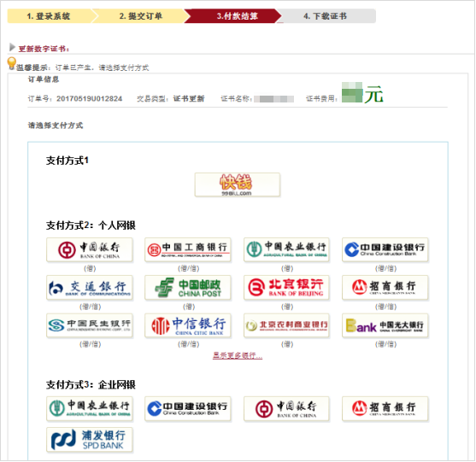Click the triangle beside 更新数字证书
The height and width of the screenshot is (462, 476).
(x=12, y=47)
